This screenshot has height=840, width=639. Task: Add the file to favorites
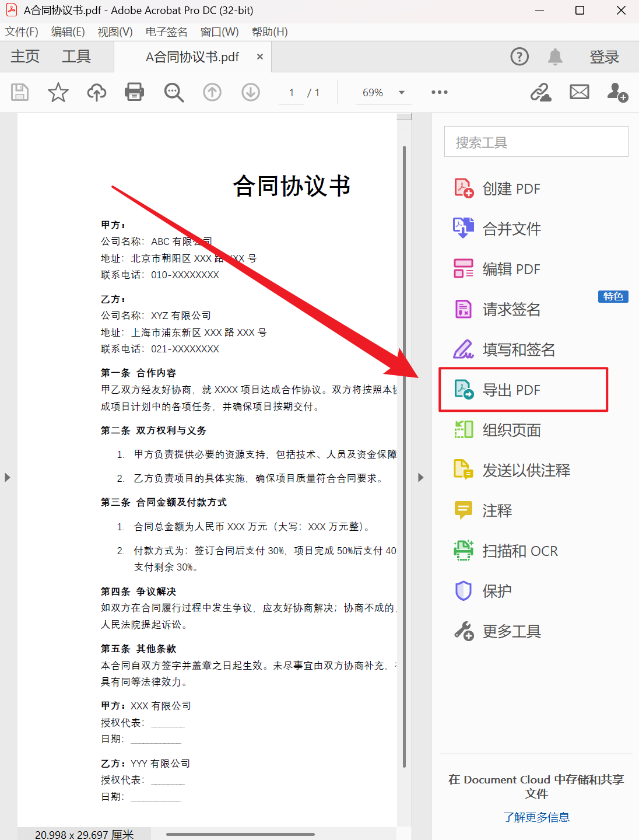click(x=58, y=92)
